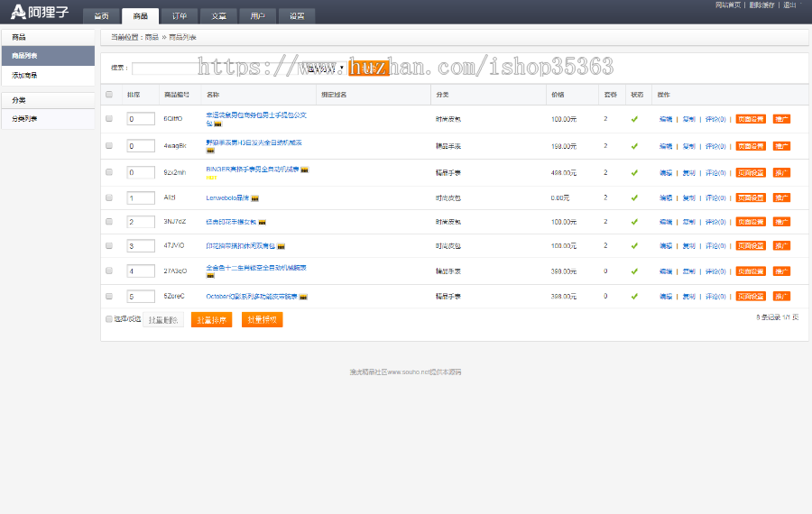Enable the 选择/反选 checkbox below table

click(109, 319)
